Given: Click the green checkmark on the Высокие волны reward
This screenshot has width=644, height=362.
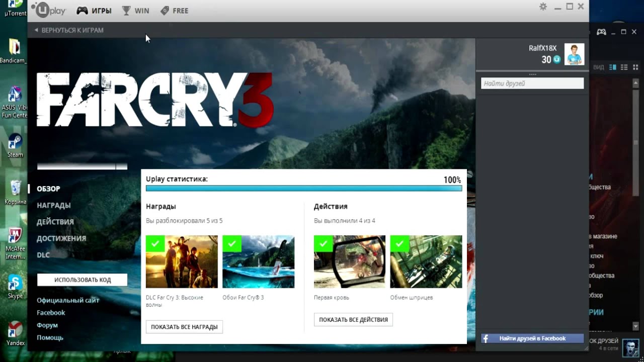Looking at the screenshot, I should tap(155, 243).
